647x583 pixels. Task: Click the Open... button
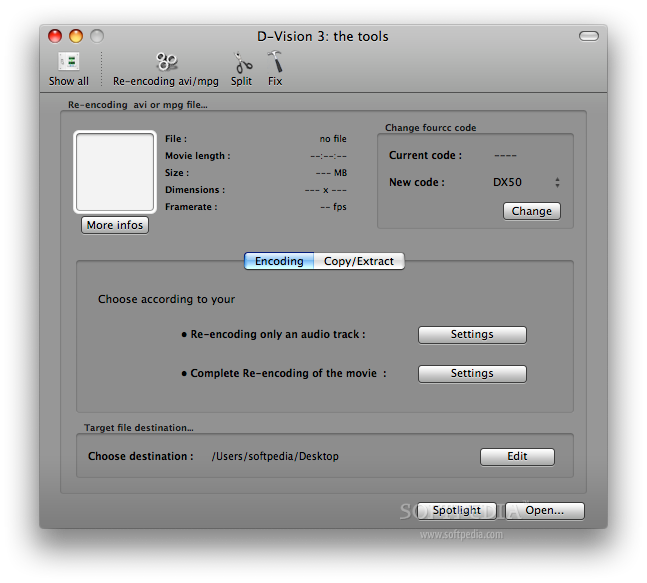[545, 511]
